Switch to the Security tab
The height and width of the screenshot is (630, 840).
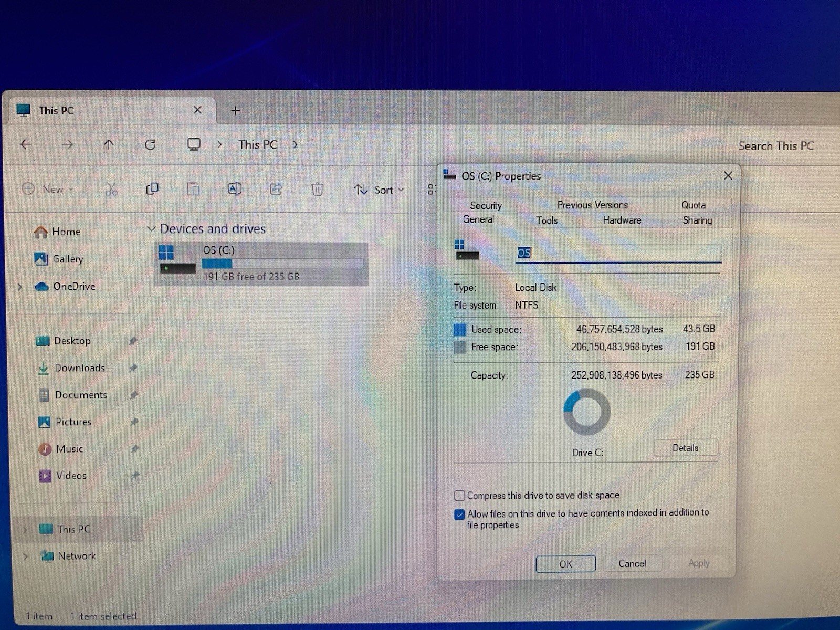point(486,205)
